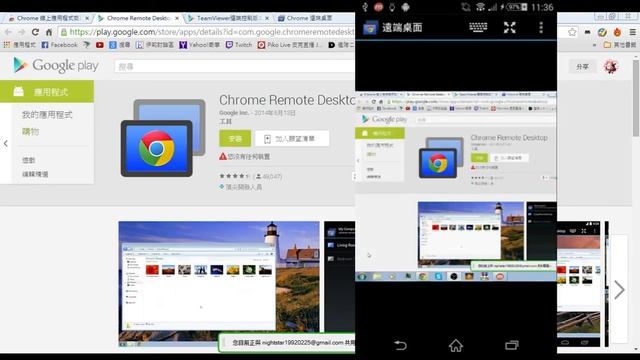Open the Google Inc. developer link
This screenshot has height=360, width=640.
[233, 113]
